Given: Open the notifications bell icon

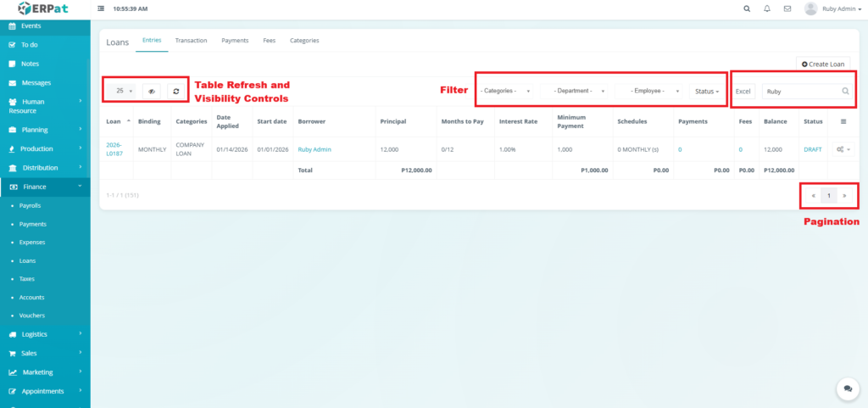Looking at the screenshot, I should click(x=767, y=8).
